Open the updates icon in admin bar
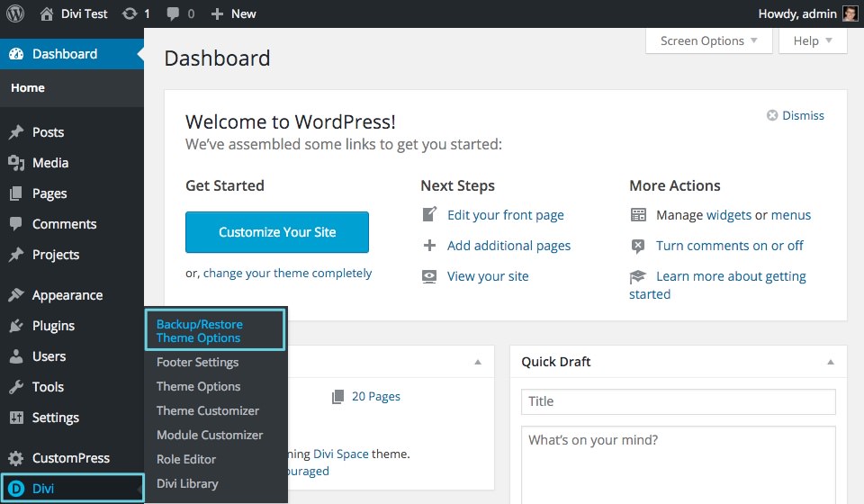The height and width of the screenshot is (504, 864). coord(130,13)
